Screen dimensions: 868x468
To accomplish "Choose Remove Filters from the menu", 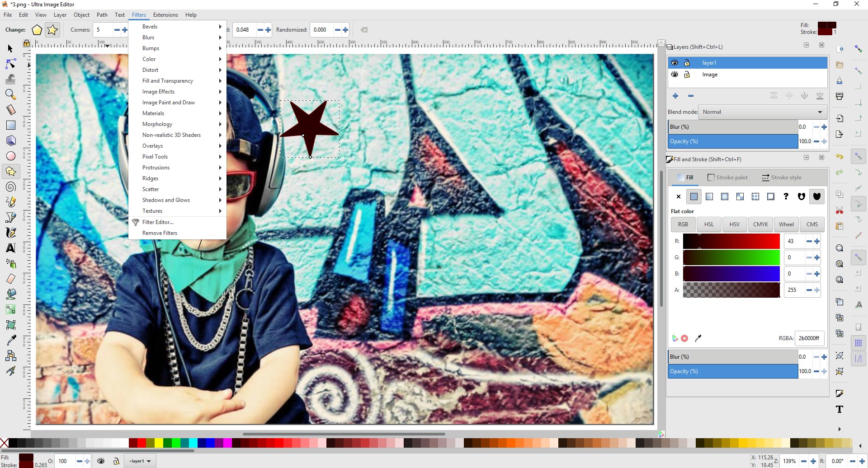I will (x=178, y=233).
